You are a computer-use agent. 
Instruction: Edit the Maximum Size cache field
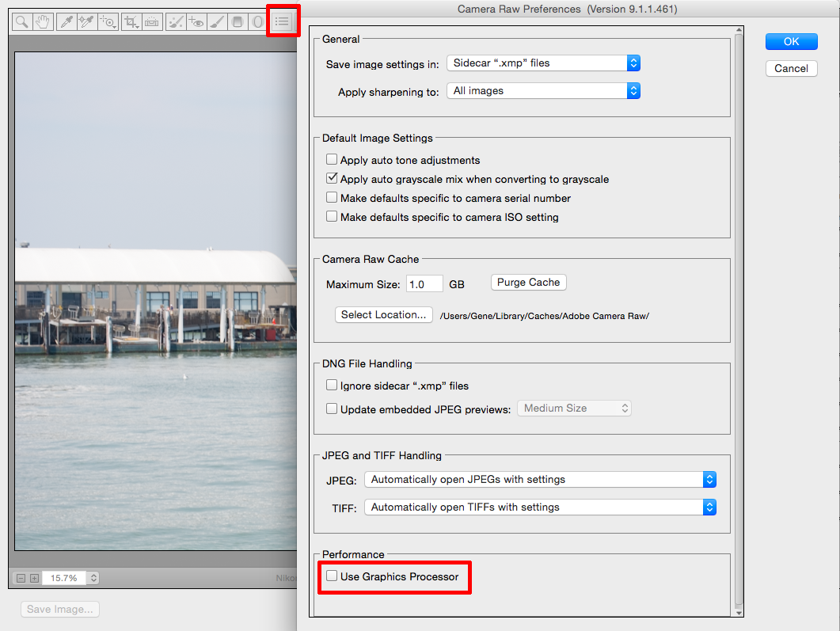click(x=424, y=283)
